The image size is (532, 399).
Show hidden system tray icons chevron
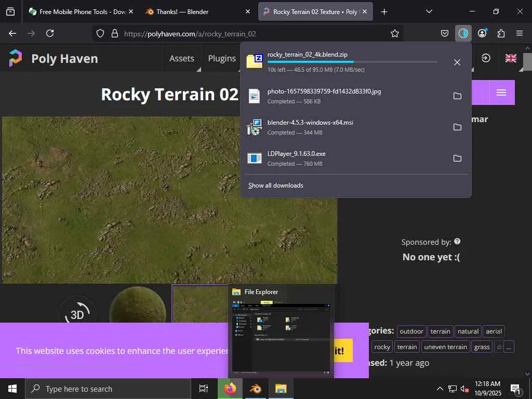click(x=440, y=389)
